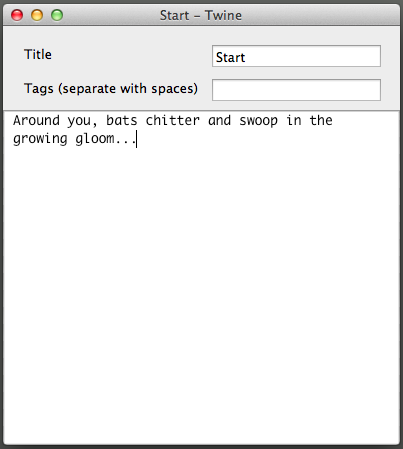403x449 pixels.
Task: Place cursor on the word 'Around'
Action: (x=36, y=120)
